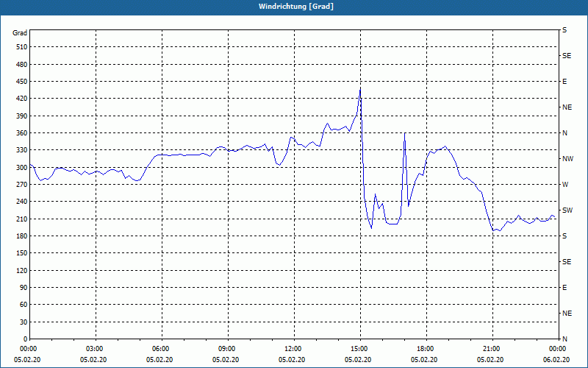Select the 390 degree axis value
Viewport: 588px width, 368px height.
click(22, 116)
